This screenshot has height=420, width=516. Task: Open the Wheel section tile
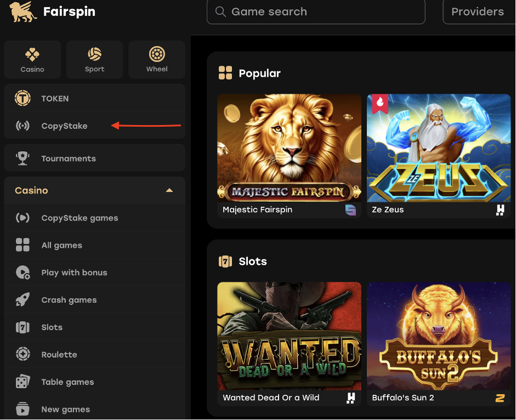point(157,59)
